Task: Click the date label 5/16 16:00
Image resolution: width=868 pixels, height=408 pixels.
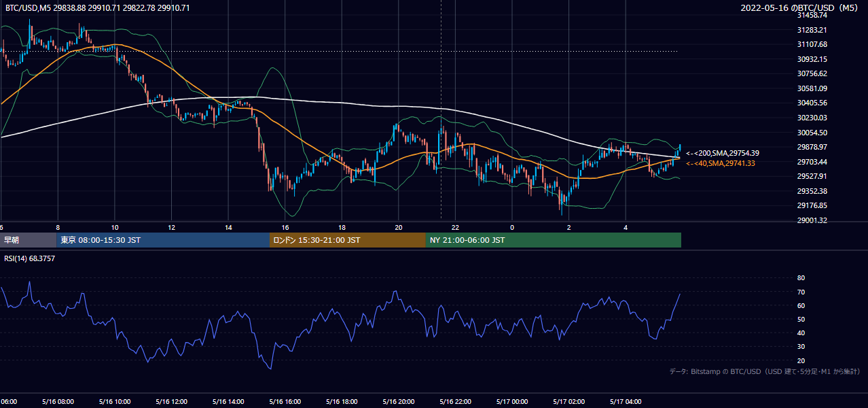Action: pyautogui.click(x=285, y=401)
